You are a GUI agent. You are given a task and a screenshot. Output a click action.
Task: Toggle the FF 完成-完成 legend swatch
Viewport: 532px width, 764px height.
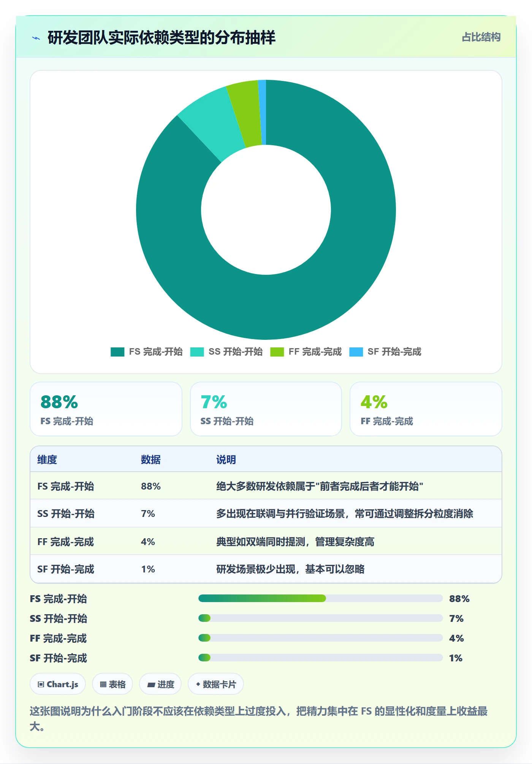[277, 352]
